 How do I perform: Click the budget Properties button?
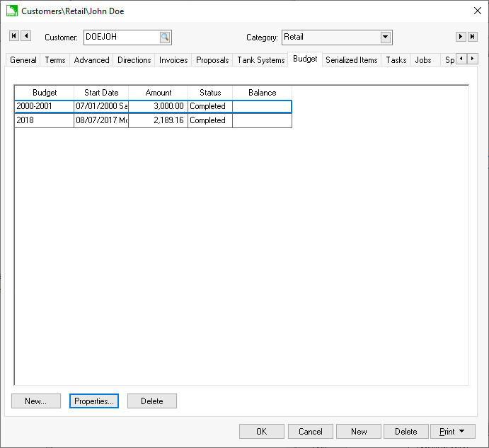coord(94,401)
